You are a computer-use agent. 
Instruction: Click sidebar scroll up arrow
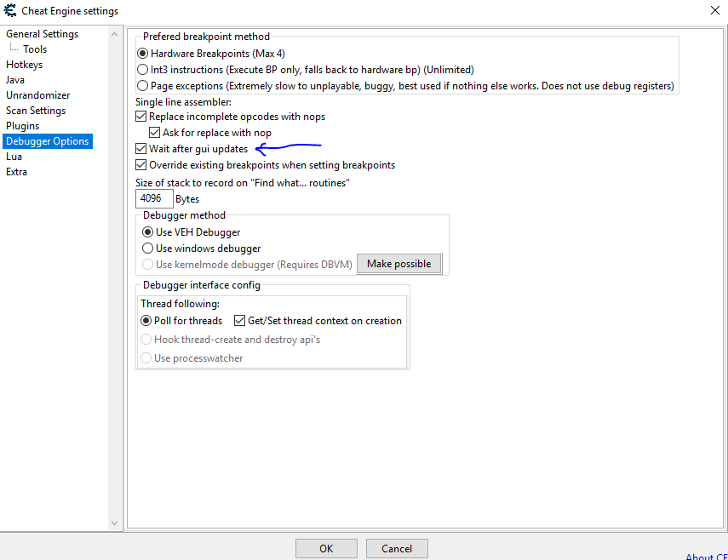[x=114, y=34]
